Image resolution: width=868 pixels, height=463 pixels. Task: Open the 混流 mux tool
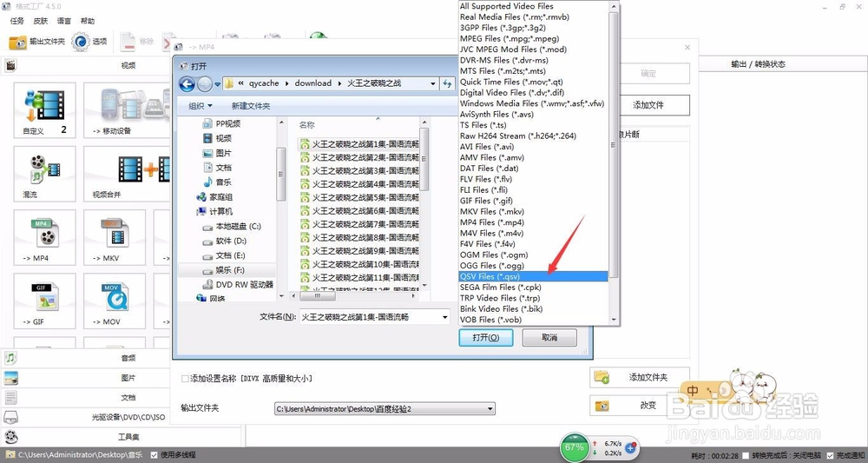pos(44,174)
